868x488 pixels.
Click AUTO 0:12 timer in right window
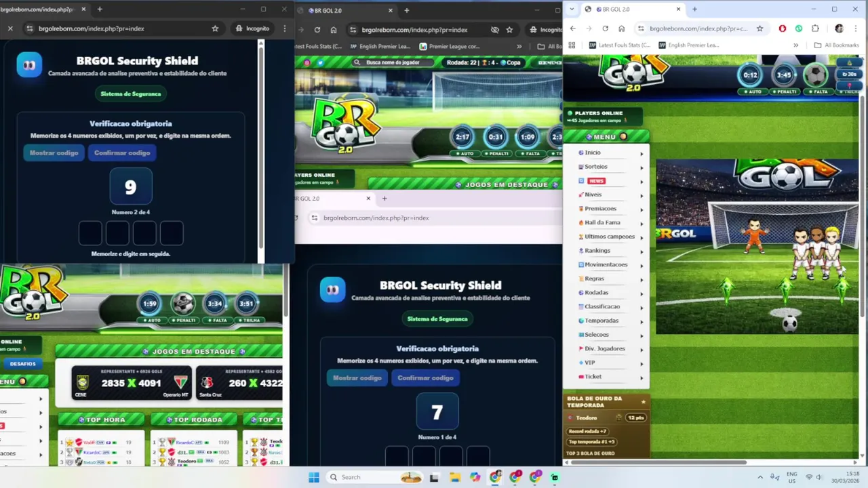click(x=750, y=75)
